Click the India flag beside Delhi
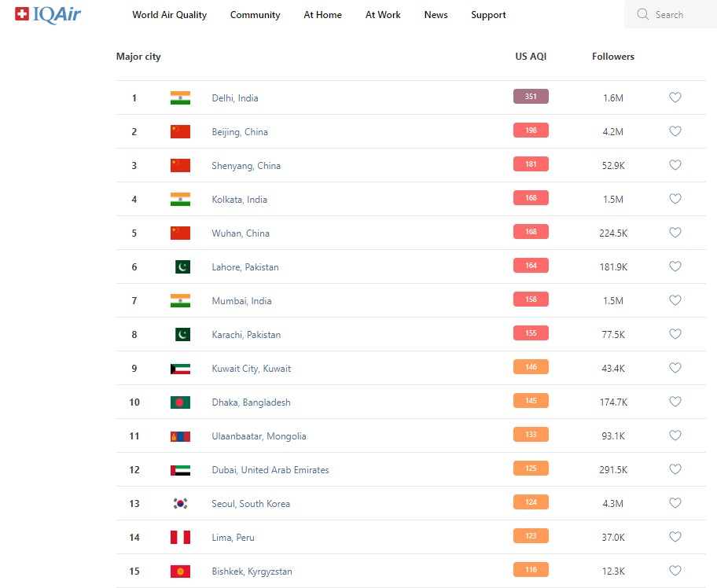 180,98
